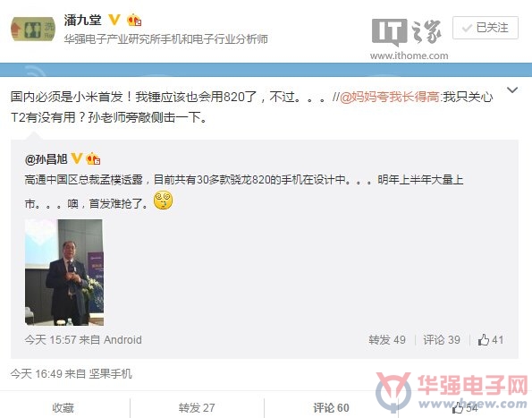The height and width of the screenshot is (418, 532).
Task: Click the orange V verification badge beside 潘九堂
Action: [114, 20]
